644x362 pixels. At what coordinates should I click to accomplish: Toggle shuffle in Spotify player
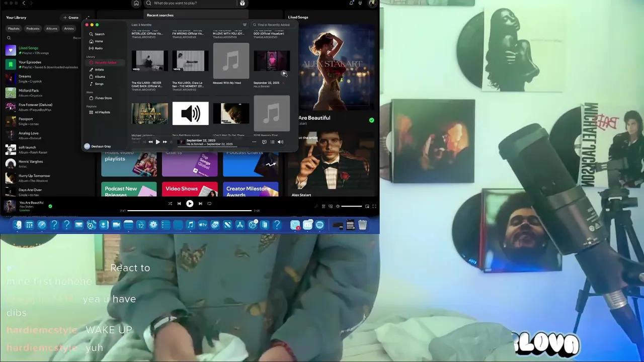coord(170,204)
